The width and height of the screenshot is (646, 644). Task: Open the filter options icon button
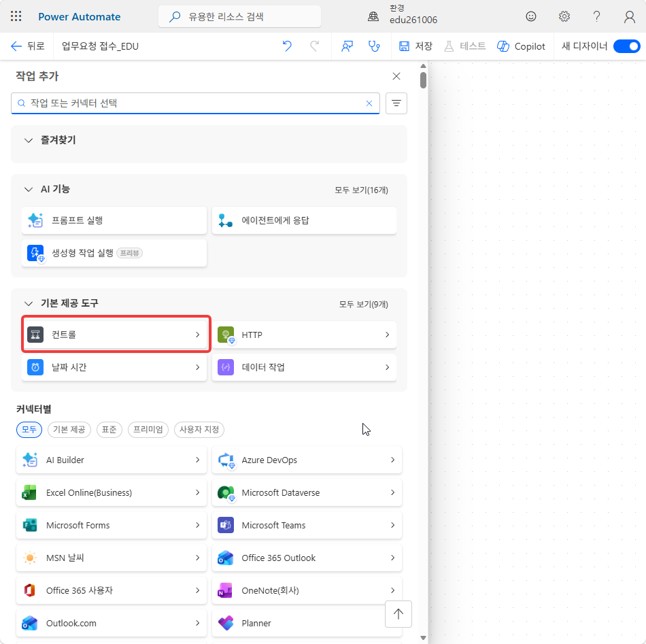pyautogui.click(x=396, y=103)
